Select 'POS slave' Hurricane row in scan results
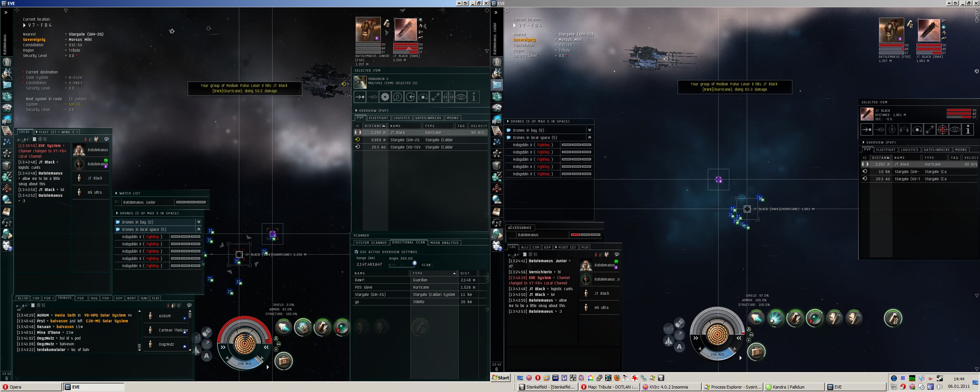 pos(419,287)
